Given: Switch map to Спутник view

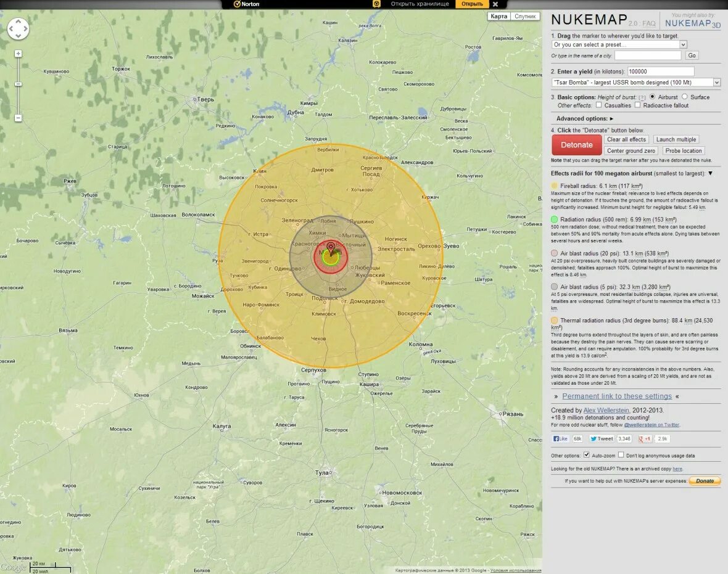Looking at the screenshot, I should [525, 16].
